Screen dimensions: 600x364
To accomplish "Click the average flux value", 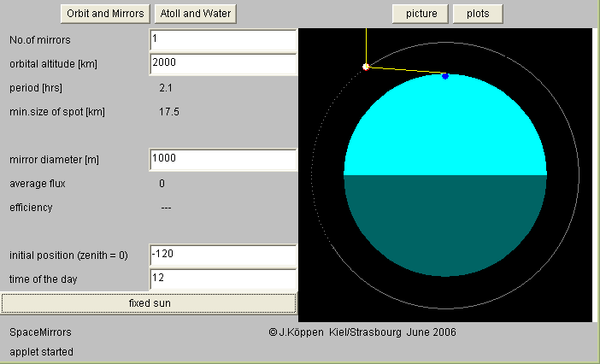I will click(162, 183).
